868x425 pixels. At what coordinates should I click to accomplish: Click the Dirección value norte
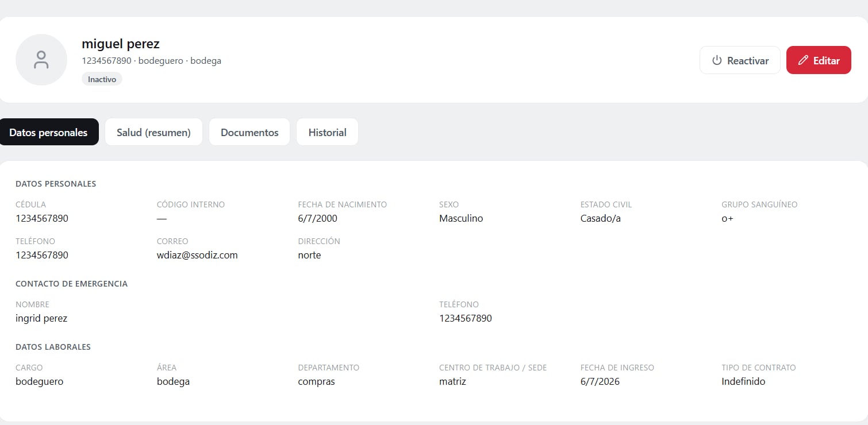tap(309, 255)
